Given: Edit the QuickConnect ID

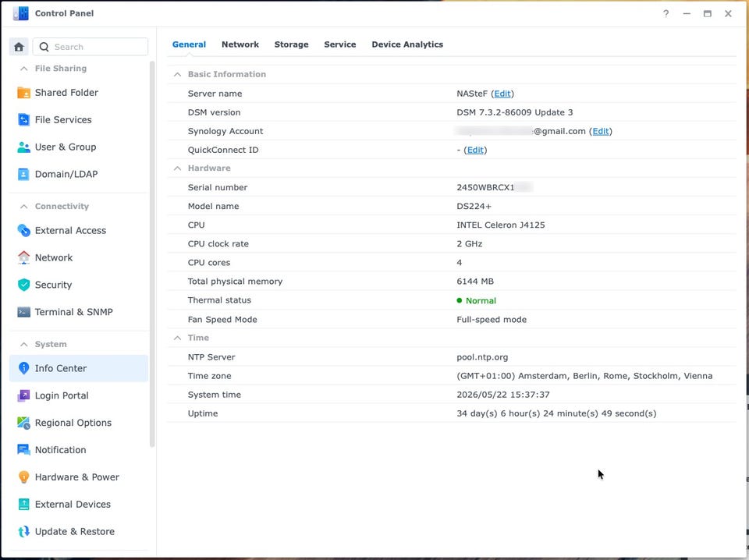Looking at the screenshot, I should coord(475,150).
